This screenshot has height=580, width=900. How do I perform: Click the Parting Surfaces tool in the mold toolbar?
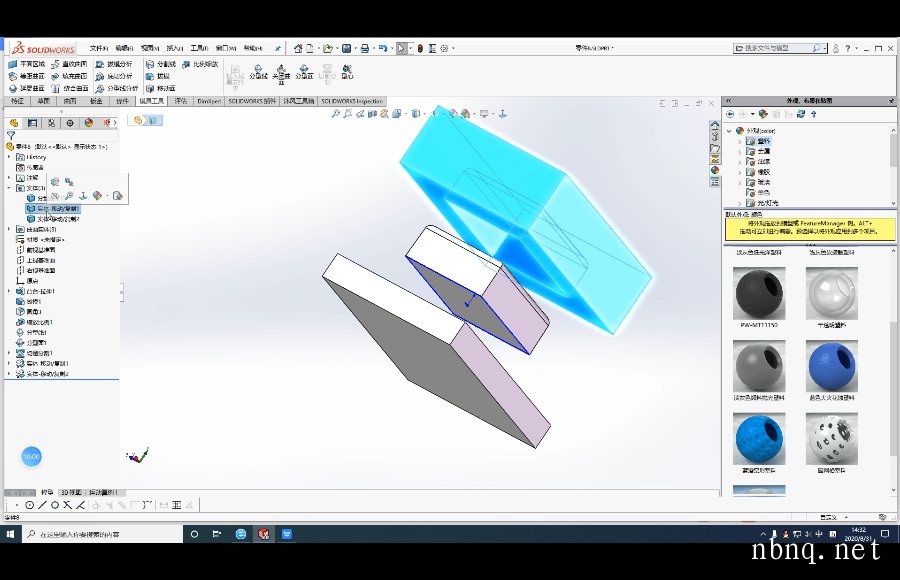pos(304,72)
